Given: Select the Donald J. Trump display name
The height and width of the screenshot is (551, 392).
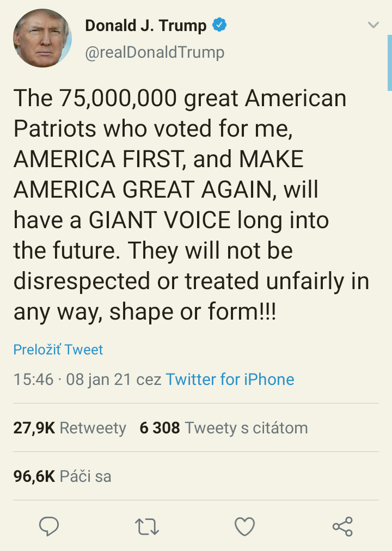Looking at the screenshot, I should pyautogui.click(x=146, y=25).
